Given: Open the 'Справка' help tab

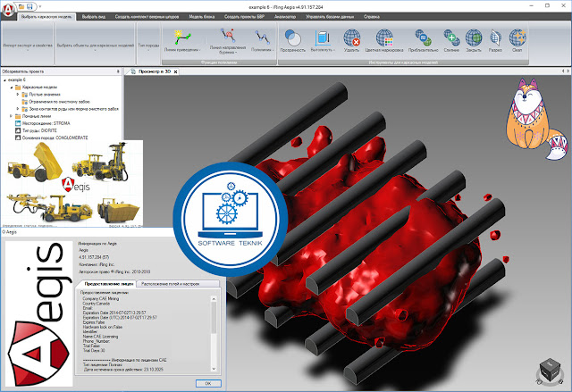Looking at the screenshot, I should [x=372, y=17].
